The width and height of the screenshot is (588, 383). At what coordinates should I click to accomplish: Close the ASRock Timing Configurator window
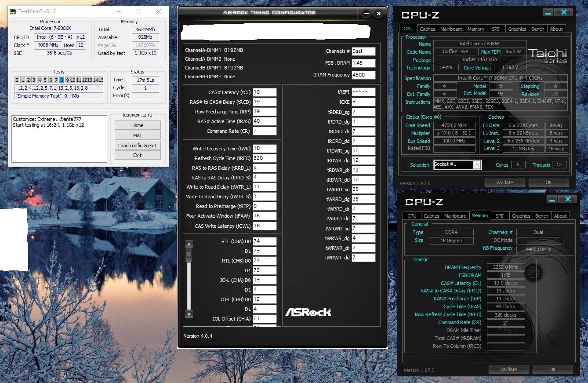pyautogui.click(x=378, y=14)
